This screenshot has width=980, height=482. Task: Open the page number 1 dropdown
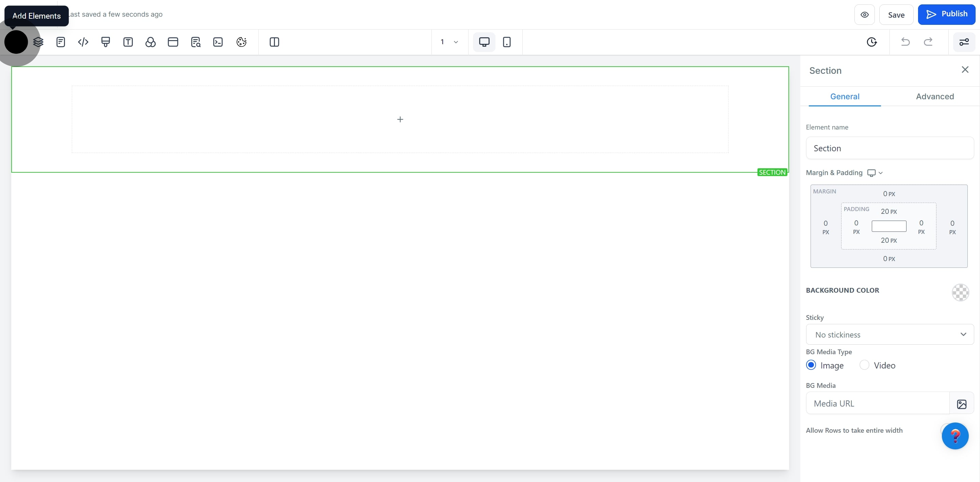pos(449,42)
